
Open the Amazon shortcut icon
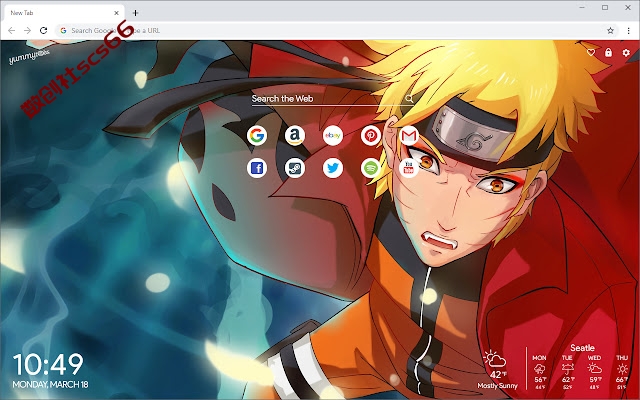pos(295,136)
